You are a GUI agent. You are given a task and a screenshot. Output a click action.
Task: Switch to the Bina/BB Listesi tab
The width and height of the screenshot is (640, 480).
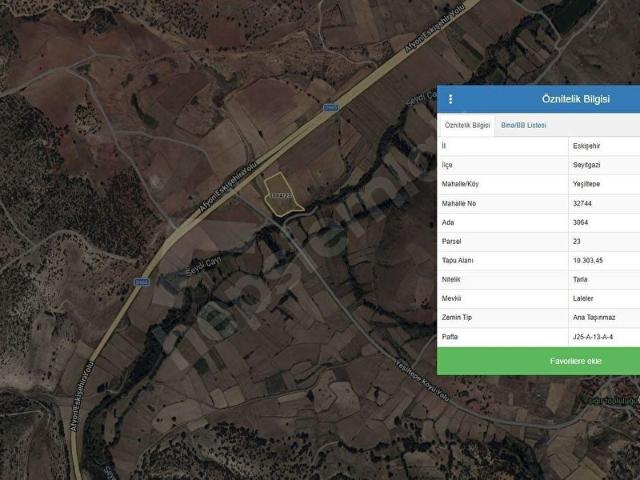pos(523,125)
